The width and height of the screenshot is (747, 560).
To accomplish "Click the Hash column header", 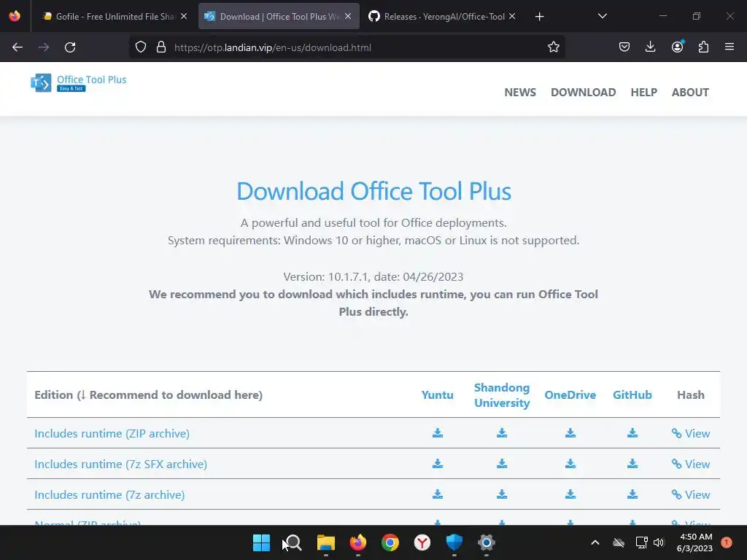I will tap(690, 394).
